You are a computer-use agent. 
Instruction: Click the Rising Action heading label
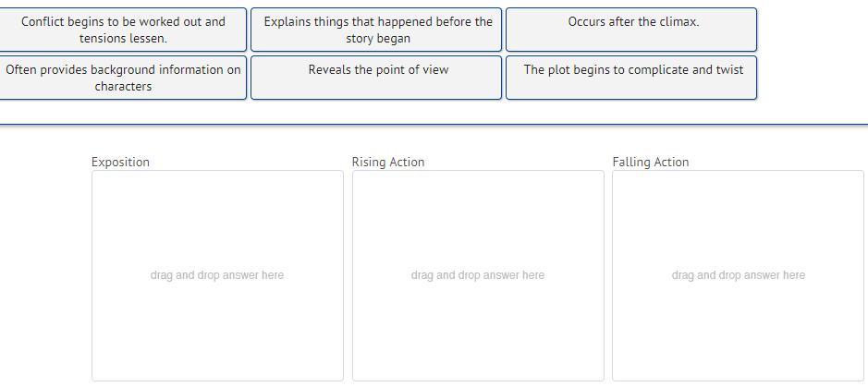click(x=387, y=162)
